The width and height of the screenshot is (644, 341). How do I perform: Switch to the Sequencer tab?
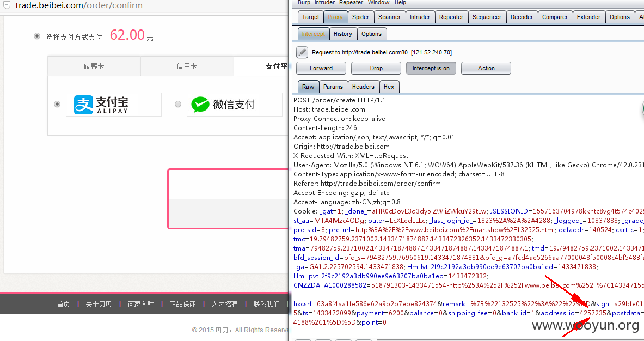(x=487, y=17)
